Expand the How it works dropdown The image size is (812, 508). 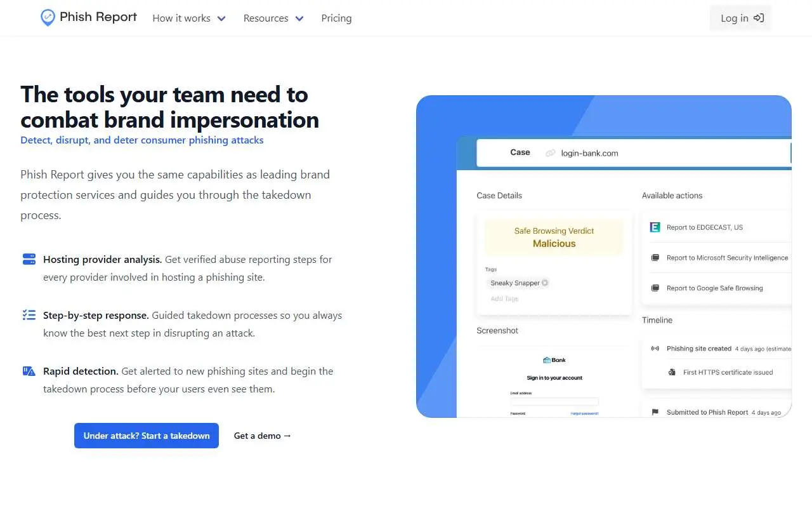click(x=189, y=18)
